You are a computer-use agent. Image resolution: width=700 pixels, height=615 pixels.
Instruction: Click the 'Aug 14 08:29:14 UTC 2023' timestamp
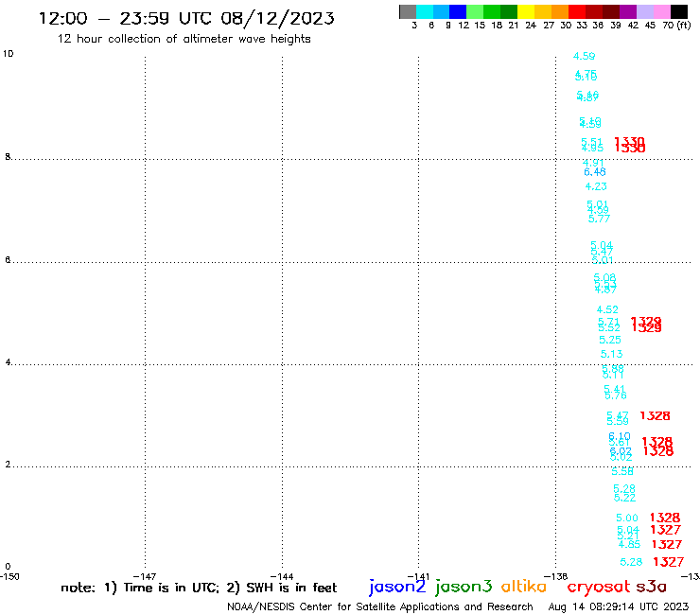click(x=619, y=606)
